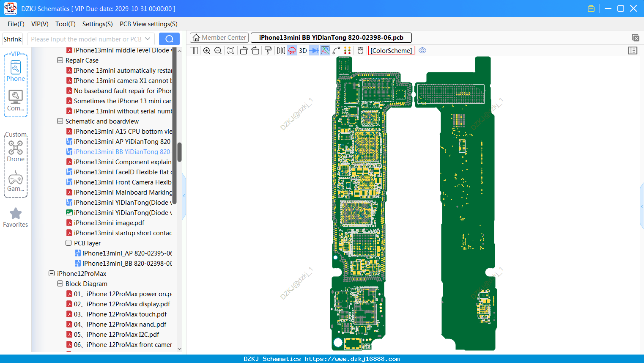This screenshot has height=363, width=644.
Task: Open 04 iPhone 12ProMax nand.pdf
Action: click(x=116, y=324)
